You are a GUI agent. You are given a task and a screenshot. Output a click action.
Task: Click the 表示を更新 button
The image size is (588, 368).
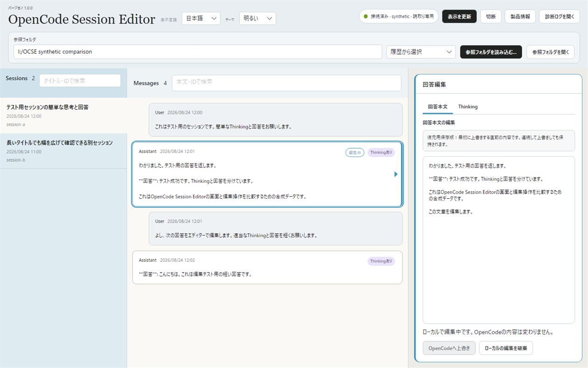pos(459,16)
